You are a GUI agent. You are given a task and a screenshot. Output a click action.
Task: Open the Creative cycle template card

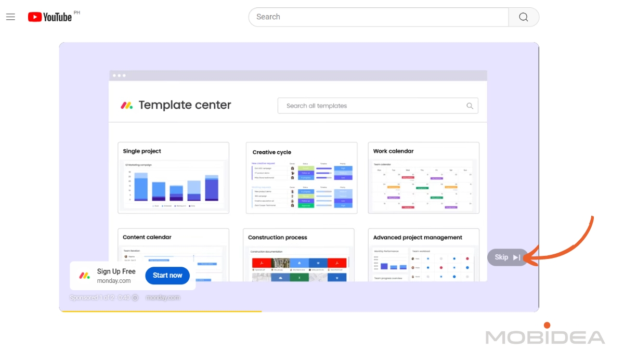pyautogui.click(x=302, y=178)
